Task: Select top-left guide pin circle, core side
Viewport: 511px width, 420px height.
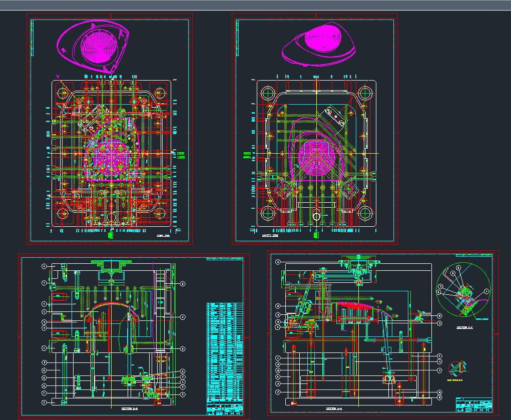Action: tap(63, 93)
